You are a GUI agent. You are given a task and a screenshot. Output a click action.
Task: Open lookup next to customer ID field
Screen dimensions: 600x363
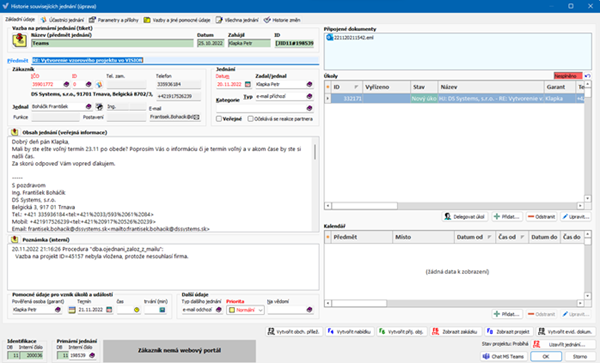[89, 84]
